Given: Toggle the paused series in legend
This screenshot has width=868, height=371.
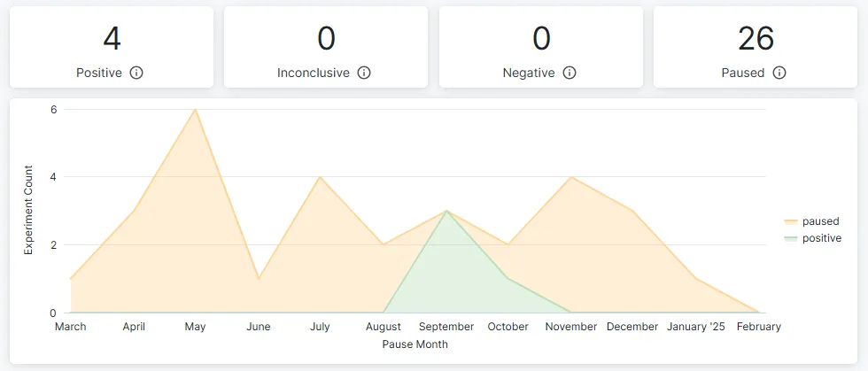Looking at the screenshot, I should [811, 221].
